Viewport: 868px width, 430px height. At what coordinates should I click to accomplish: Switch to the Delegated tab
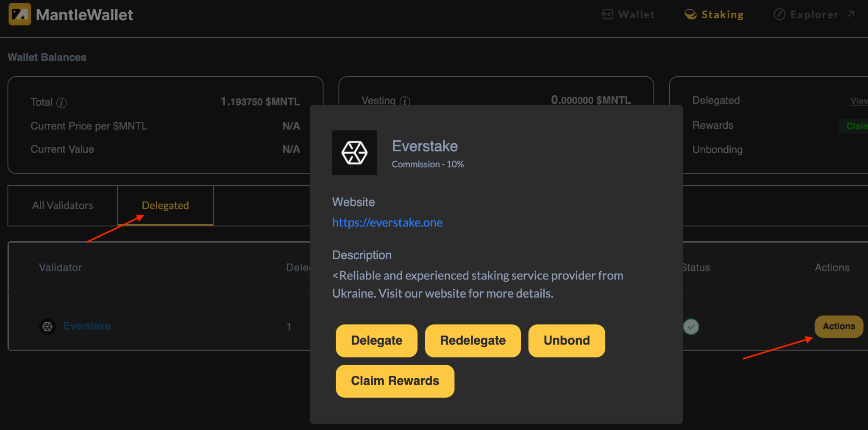(x=165, y=206)
